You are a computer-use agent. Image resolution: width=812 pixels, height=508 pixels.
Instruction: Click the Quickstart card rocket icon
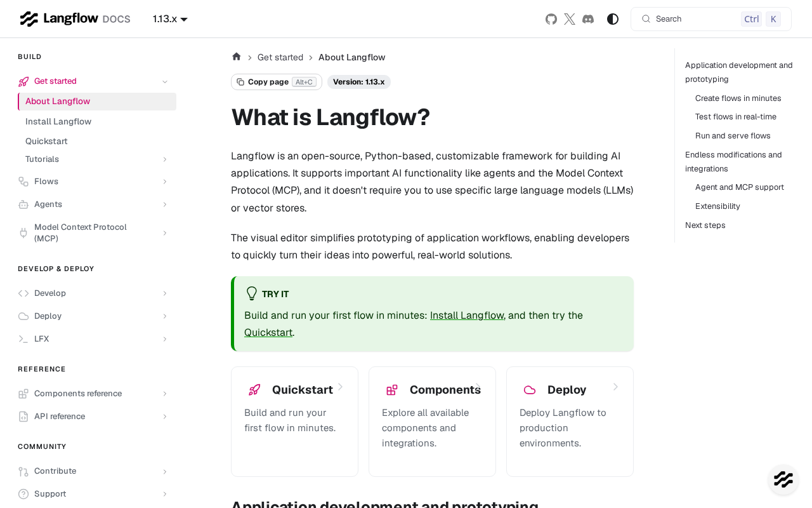coord(254,390)
